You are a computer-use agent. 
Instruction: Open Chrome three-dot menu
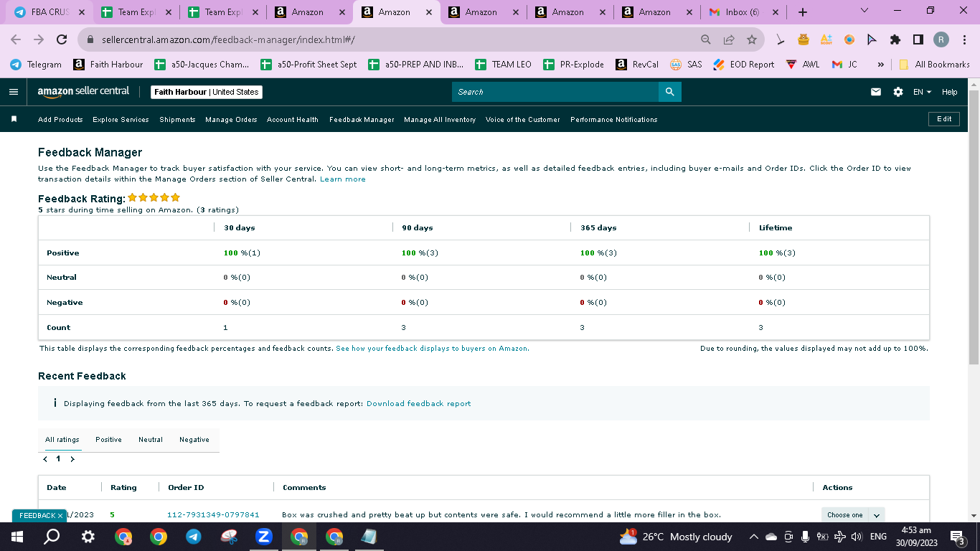[x=964, y=39]
